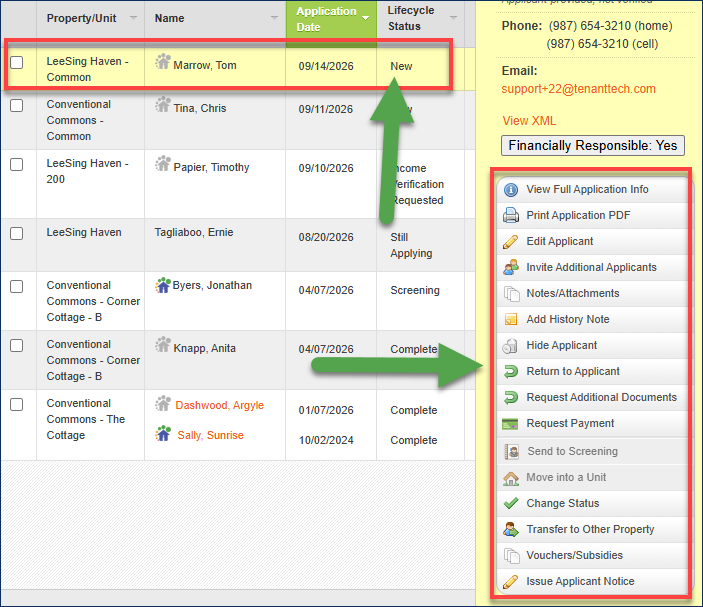
Task: Click the Dashwood, Argyle applicant link
Action: (219, 405)
